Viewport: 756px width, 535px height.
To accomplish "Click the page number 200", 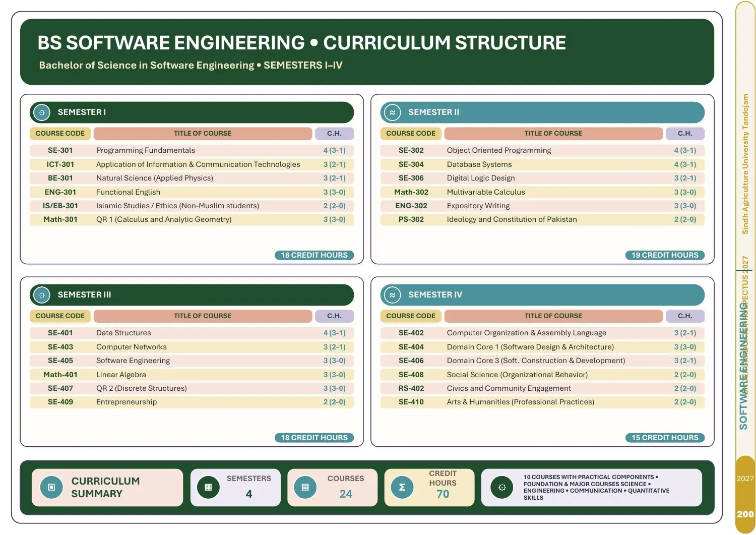I will coord(745,514).
